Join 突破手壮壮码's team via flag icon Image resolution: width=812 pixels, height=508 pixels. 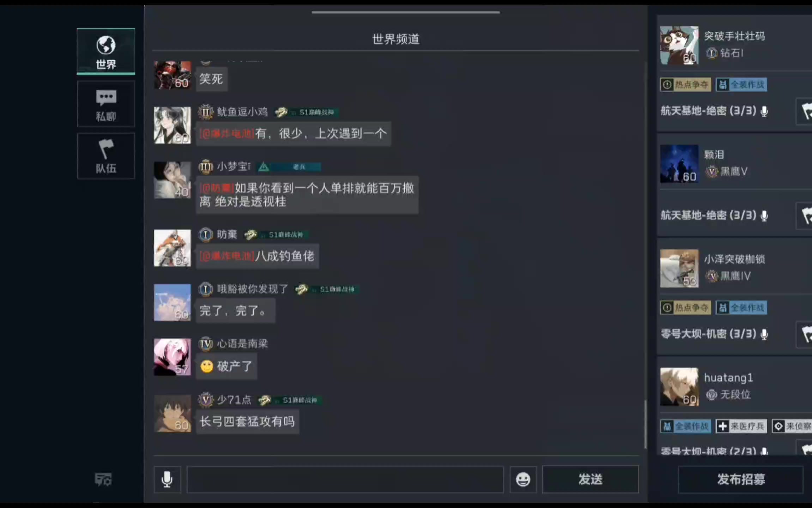[806, 111]
